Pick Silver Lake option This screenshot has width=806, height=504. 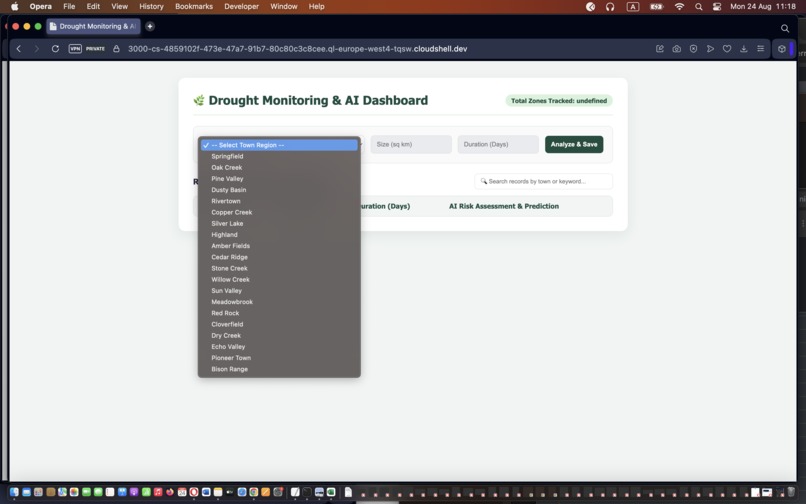279,224
